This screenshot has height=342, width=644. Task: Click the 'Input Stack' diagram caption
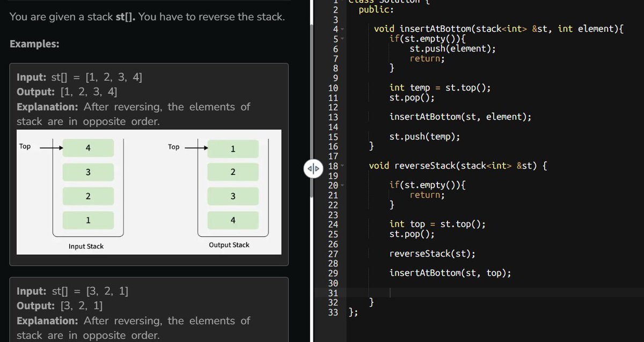(86, 246)
